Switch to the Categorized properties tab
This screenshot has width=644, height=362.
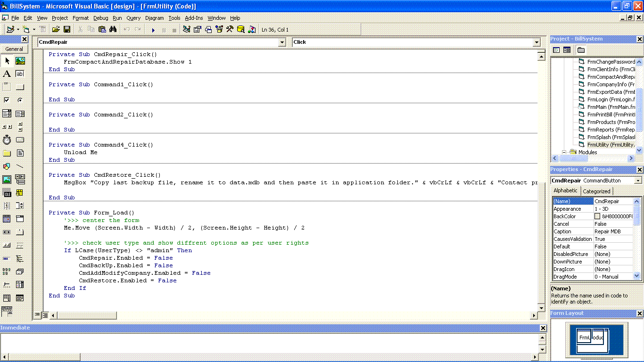(x=597, y=191)
